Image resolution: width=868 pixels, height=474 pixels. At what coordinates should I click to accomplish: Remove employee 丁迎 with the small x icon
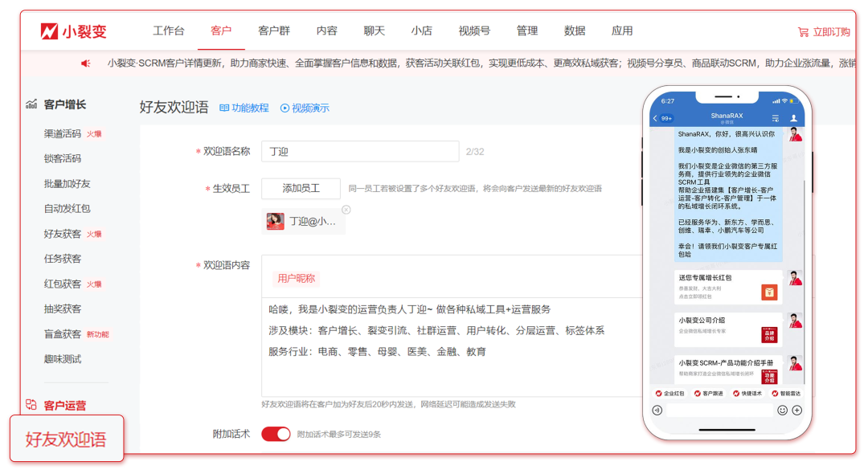(x=346, y=210)
